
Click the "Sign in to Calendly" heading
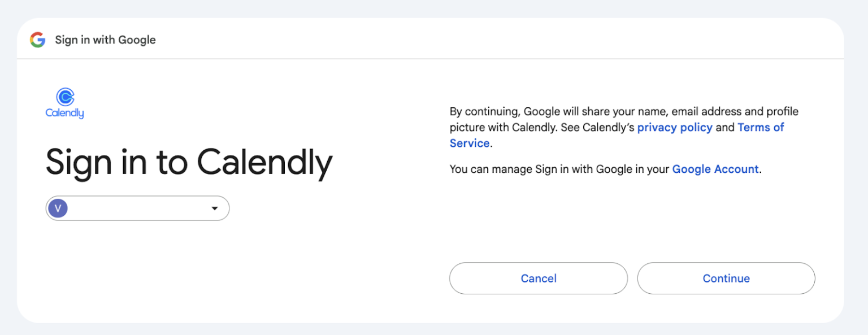point(189,163)
